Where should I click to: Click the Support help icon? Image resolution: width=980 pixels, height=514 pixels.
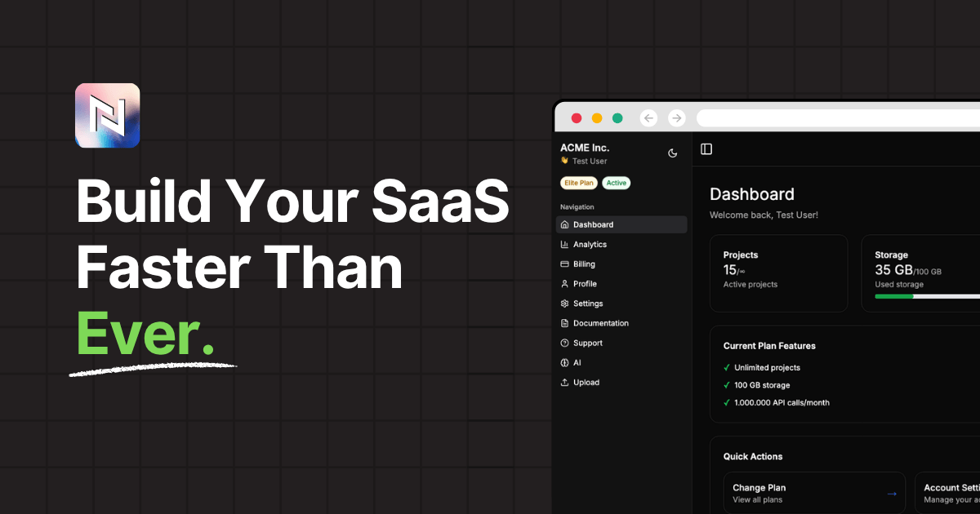(564, 343)
